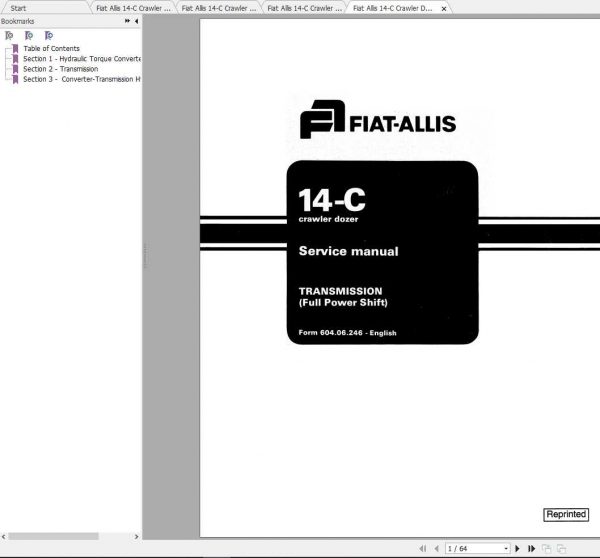Switch to the third Fiat Allis 14-C Crawler tab
The height and width of the screenshot is (558, 600).
pyautogui.click(x=304, y=8)
